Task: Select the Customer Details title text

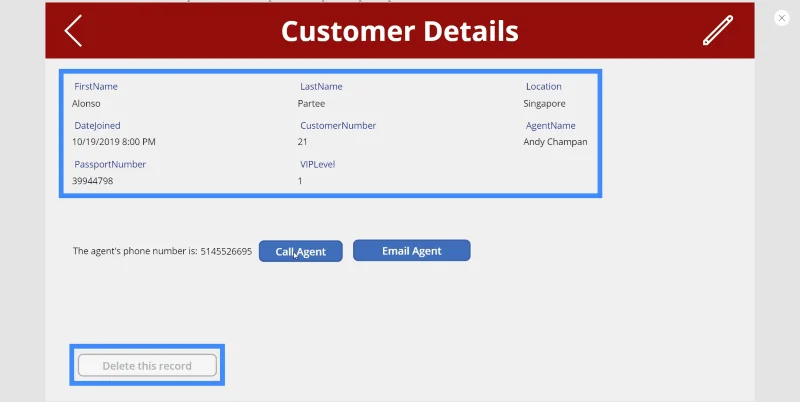Action: [399, 31]
